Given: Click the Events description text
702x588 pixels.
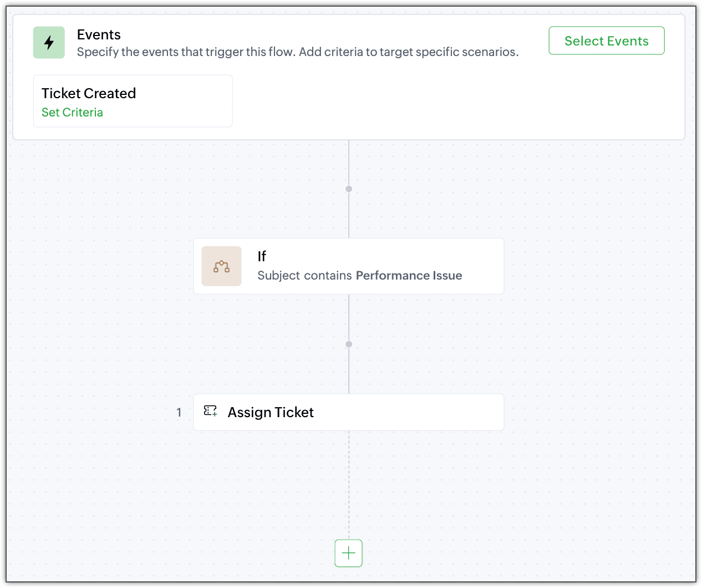Looking at the screenshot, I should [298, 52].
